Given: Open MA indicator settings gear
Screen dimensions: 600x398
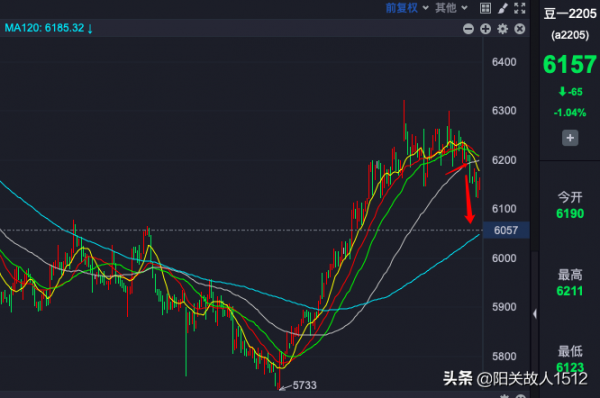Looking at the screenshot, I should 502,29.
